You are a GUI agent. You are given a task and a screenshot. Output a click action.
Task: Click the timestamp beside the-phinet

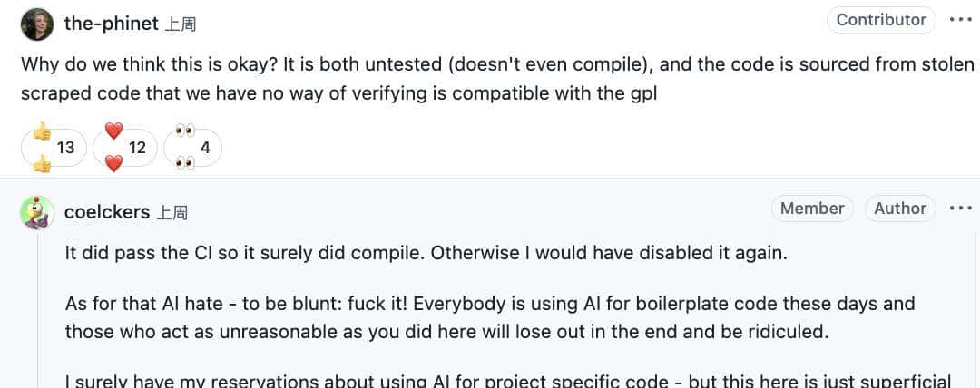(180, 24)
